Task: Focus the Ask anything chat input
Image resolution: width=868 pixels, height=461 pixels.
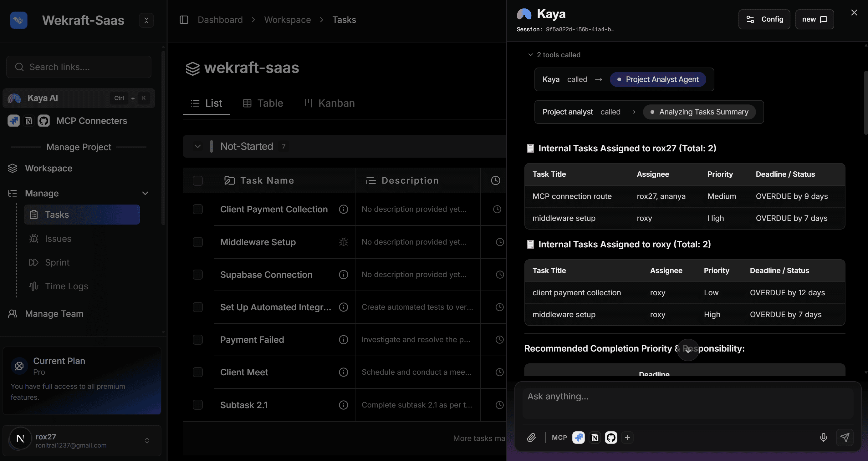Action: (688, 403)
